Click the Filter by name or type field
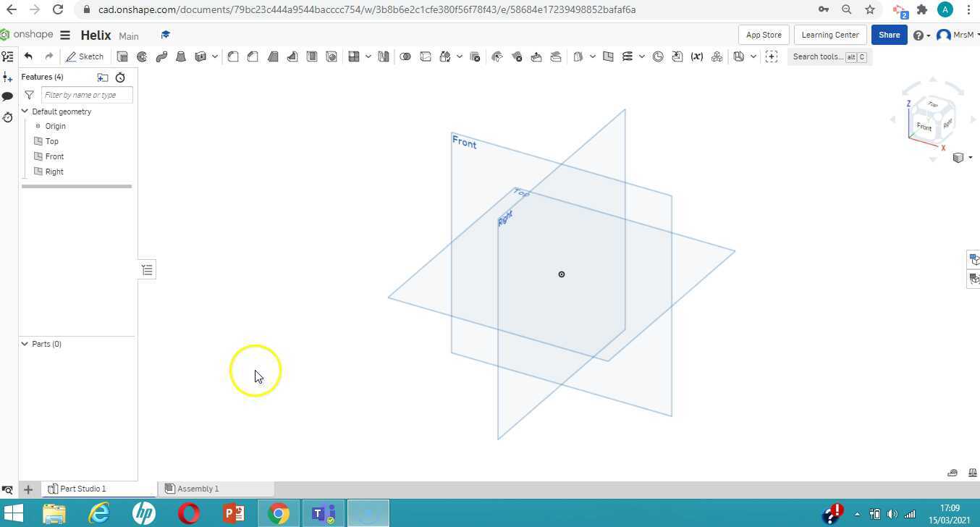Image resolution: width=980 pixels, height=527 pixels. 87,95
